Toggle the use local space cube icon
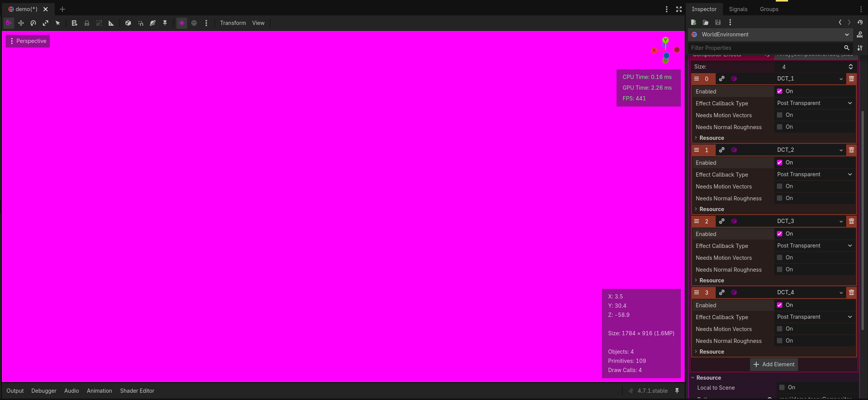This screenshot has width=868, height=400. [x=128, y=23]
